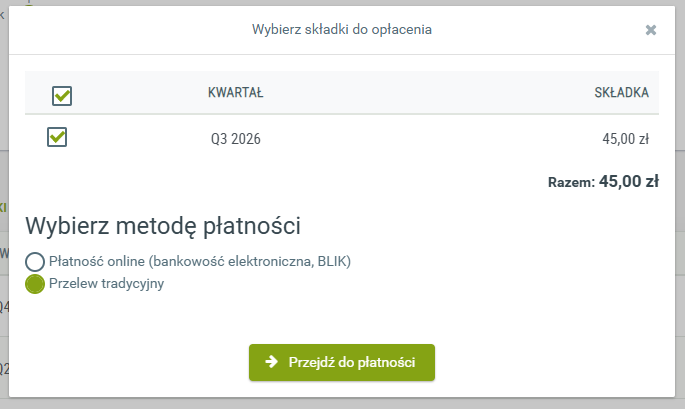Viewport: 685px width, 409px height.
Task: Select the Płatność online radio button
Action: (35, 262)
